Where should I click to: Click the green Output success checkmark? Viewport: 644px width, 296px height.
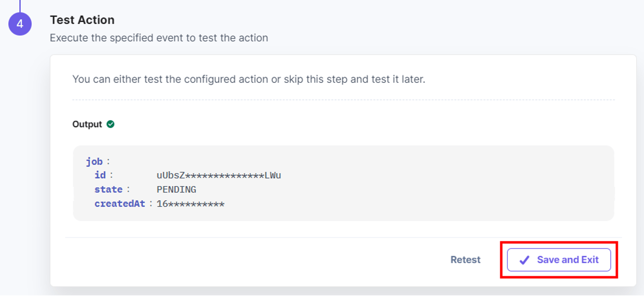[x=110, y=124]
